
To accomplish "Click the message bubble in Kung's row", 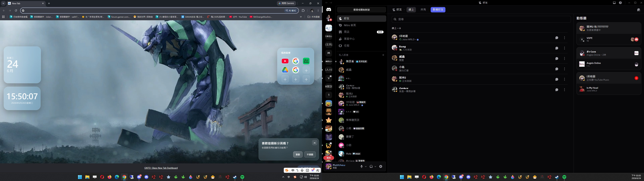I will click(557, 48).
